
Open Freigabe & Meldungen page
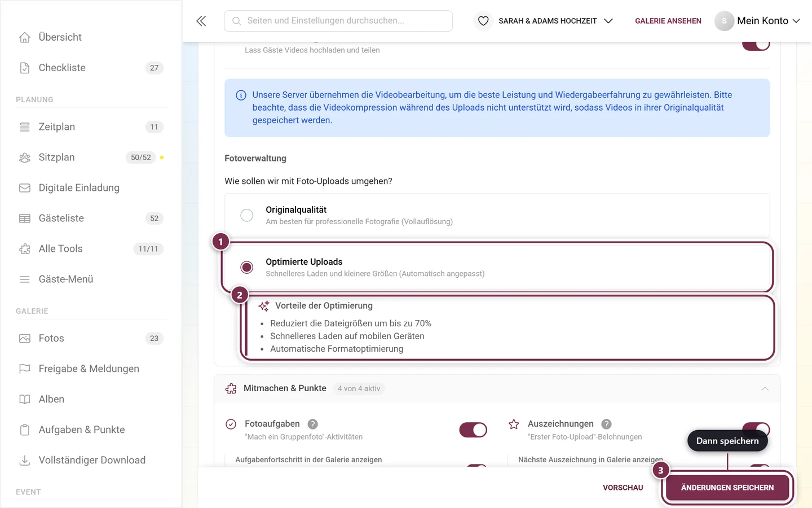(x=90, y=369)
